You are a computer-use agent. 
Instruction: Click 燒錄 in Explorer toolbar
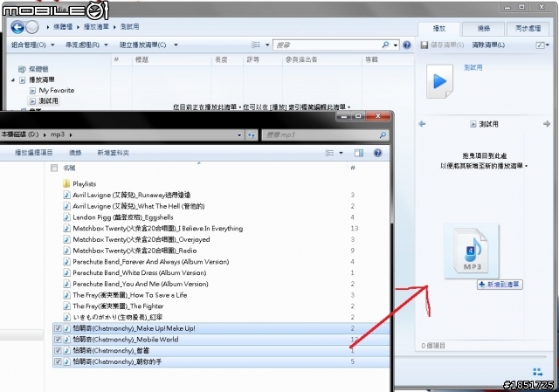click(x=75, y=153)
